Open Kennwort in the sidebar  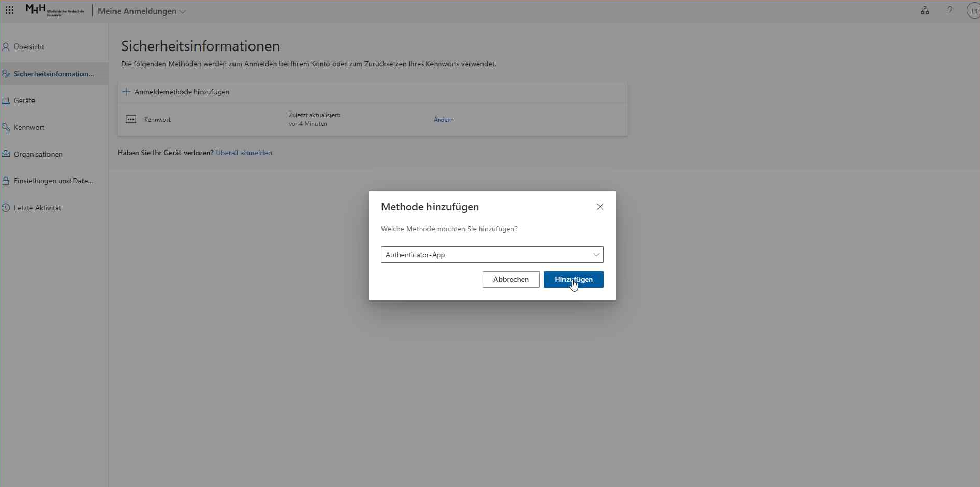pyautogui.click(x=29, y=127)
